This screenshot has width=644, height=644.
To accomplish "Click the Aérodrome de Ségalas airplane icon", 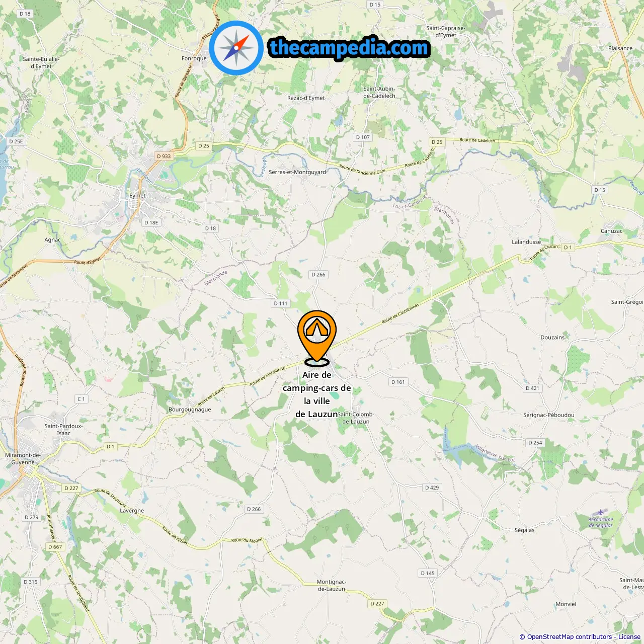I will 600,512.
